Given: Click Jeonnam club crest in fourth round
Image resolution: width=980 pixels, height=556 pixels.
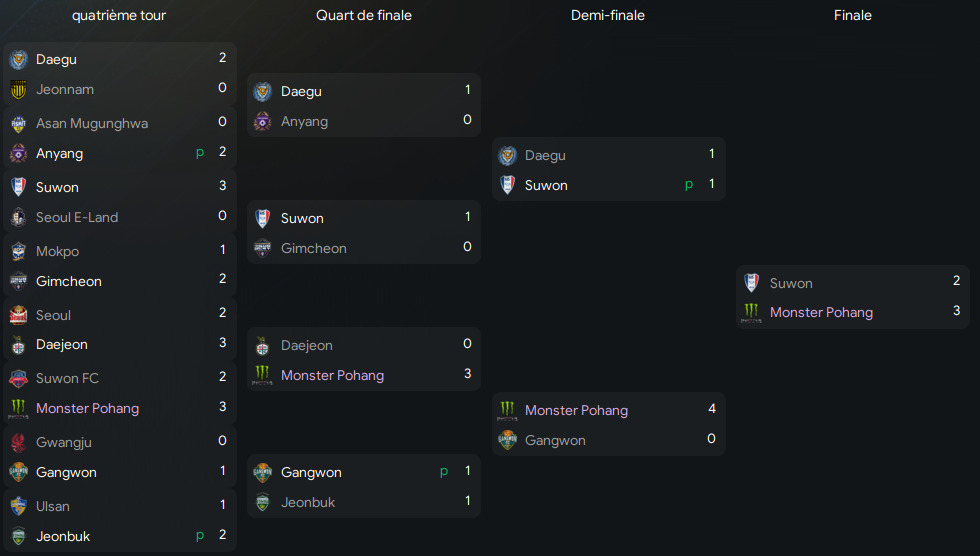Looking at the screenshot, I should click(18, 90).
